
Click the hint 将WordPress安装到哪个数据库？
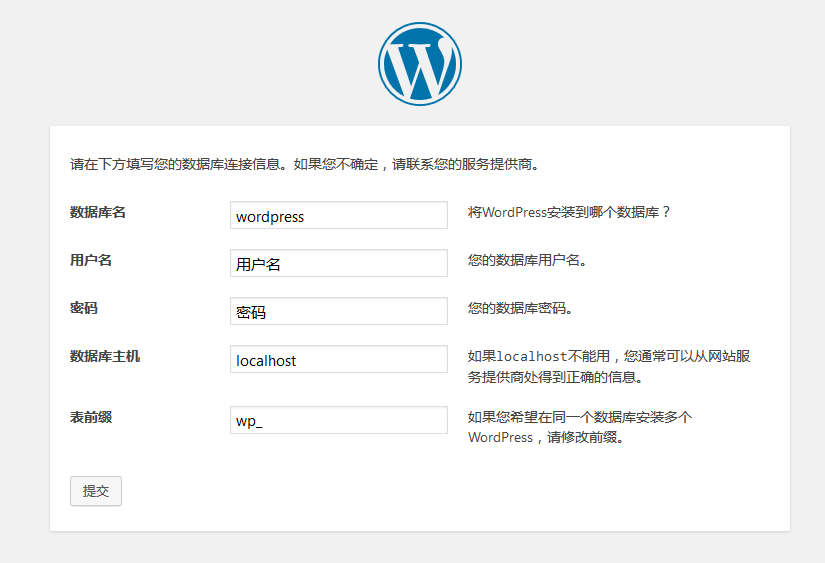coord(569,212)
